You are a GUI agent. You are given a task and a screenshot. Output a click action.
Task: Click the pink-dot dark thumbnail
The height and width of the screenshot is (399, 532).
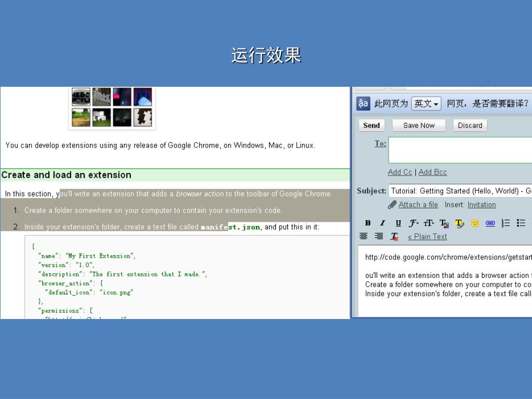(x=122, y=97)
